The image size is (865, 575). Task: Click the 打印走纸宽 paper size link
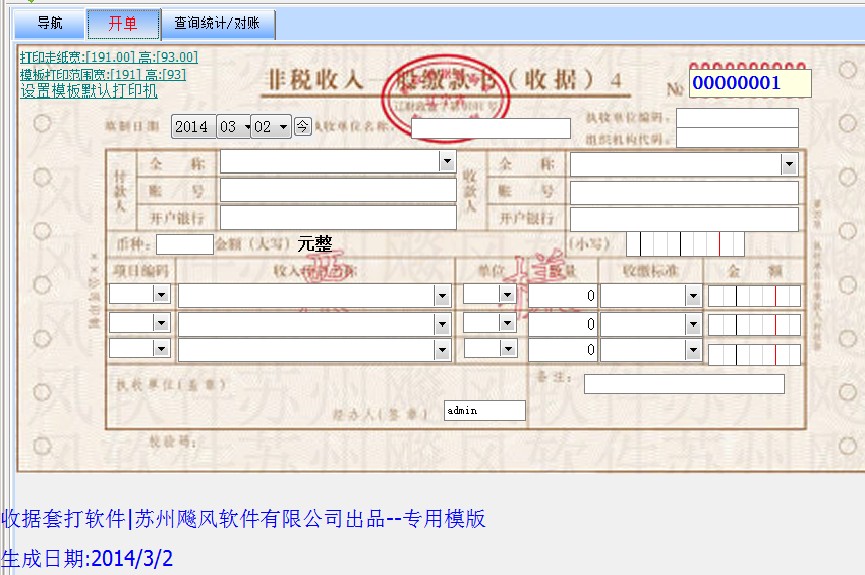click(109, 57)
